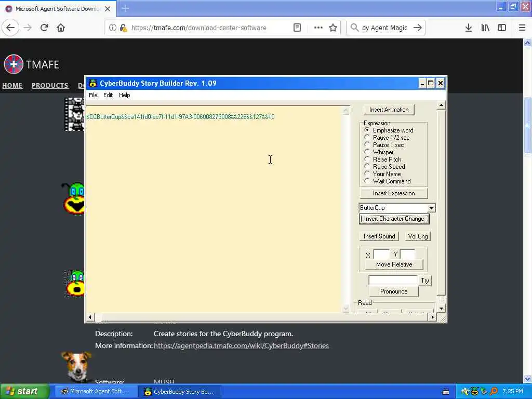Open Firefox downloads arrow icon
Viewport: 532px width, 399px height.
click(x=468, y=28)
